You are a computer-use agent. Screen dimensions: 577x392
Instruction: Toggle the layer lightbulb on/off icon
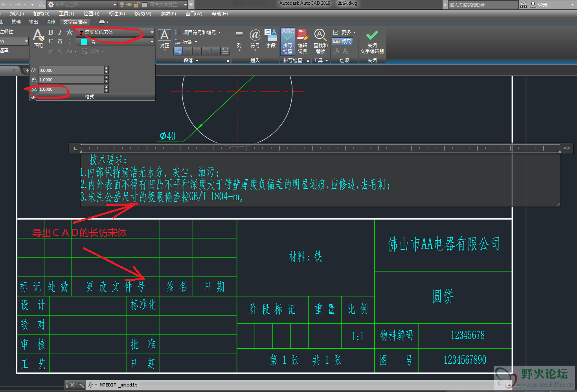(121, 5)
